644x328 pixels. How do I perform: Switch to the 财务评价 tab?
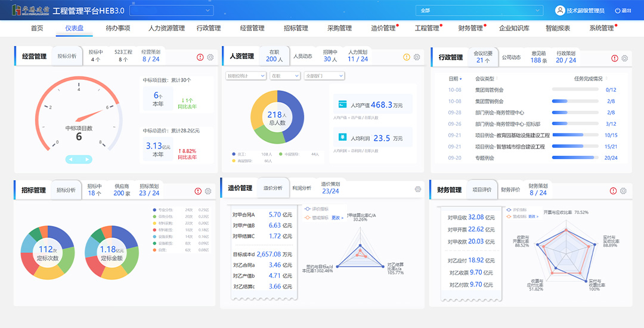510,190
